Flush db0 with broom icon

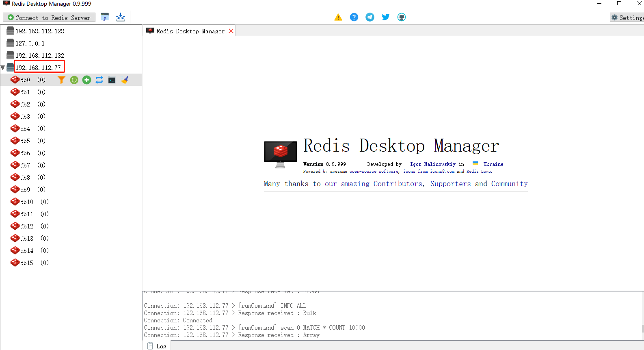[125, 80]
